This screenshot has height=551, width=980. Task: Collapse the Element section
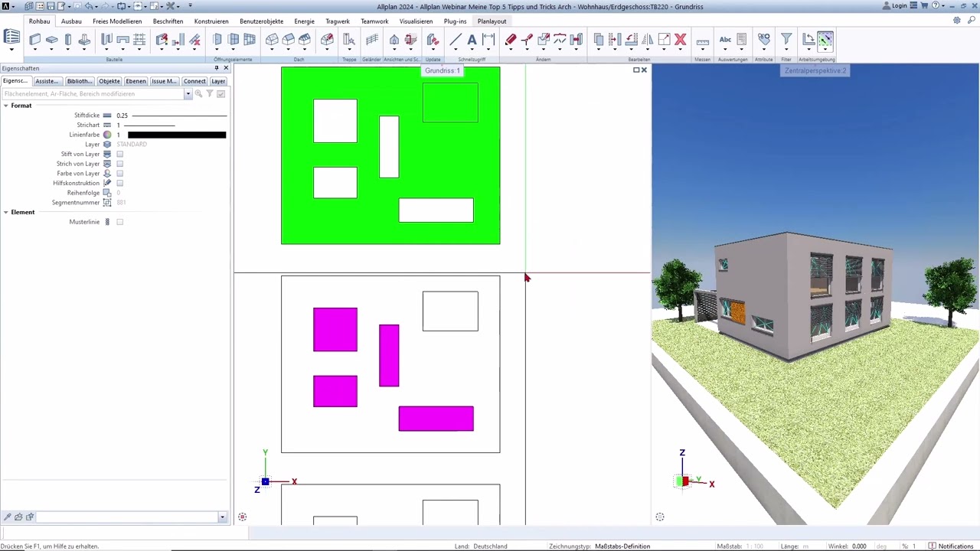[x=5, y=212]
